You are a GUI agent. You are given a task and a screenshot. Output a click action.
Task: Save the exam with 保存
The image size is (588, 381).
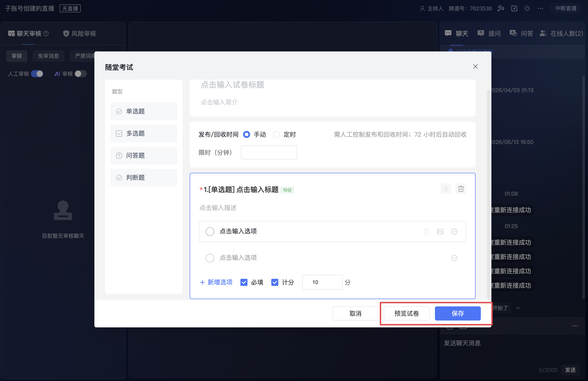[458, 313]
